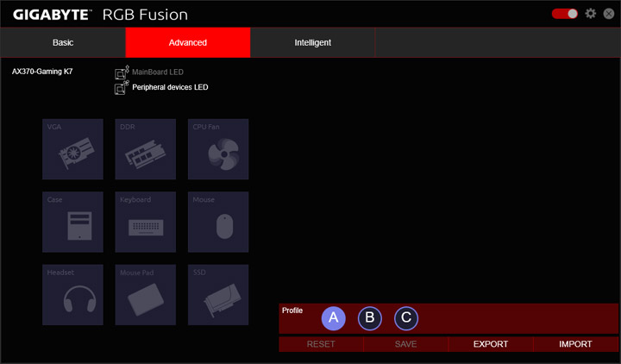
Task: Click the AX370-Gaming K7 board name
Action: [x=42, y=72]
